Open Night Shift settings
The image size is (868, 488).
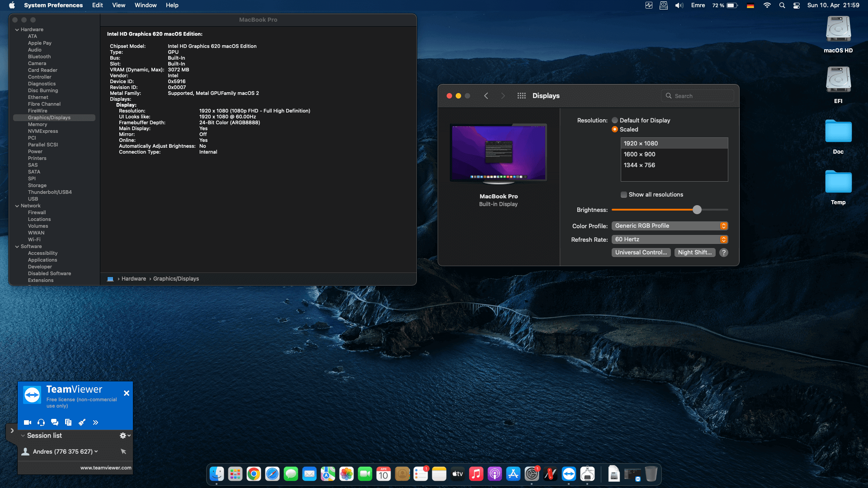click(695, 253)
